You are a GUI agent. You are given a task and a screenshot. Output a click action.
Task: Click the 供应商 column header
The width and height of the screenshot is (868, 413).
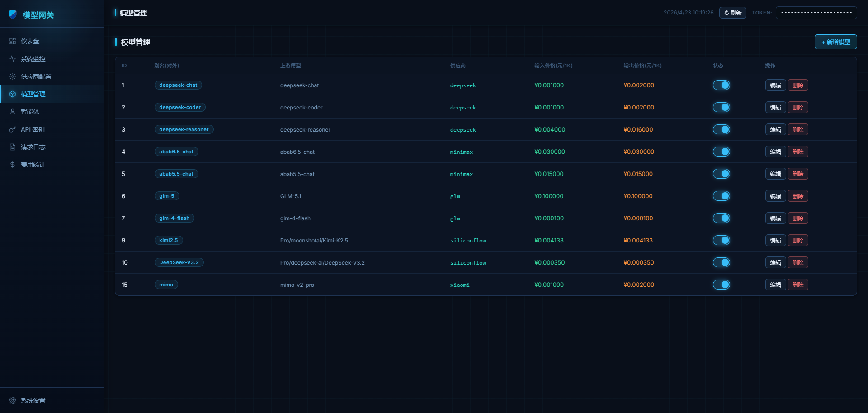point(458,66)
